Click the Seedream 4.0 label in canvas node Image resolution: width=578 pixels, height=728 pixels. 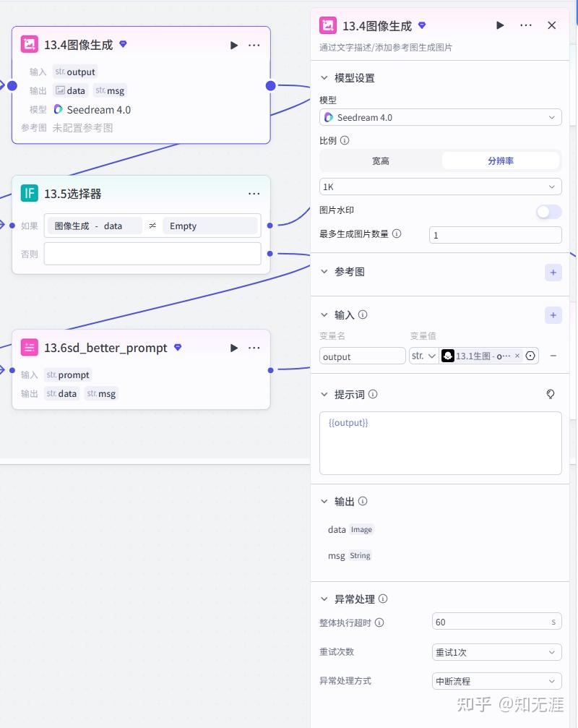coord(98,110)
